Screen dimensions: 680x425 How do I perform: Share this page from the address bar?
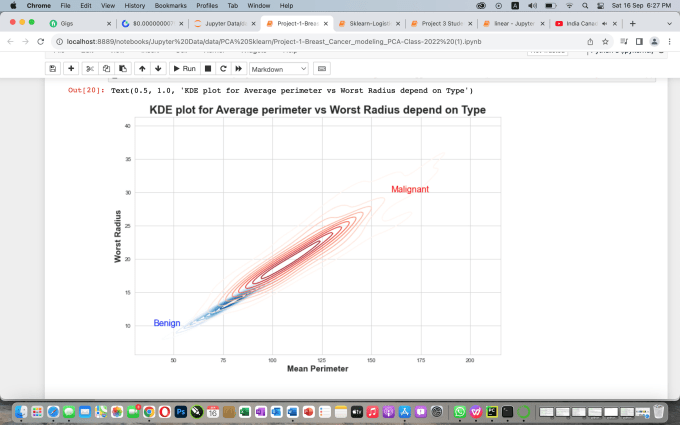[590, 42]
